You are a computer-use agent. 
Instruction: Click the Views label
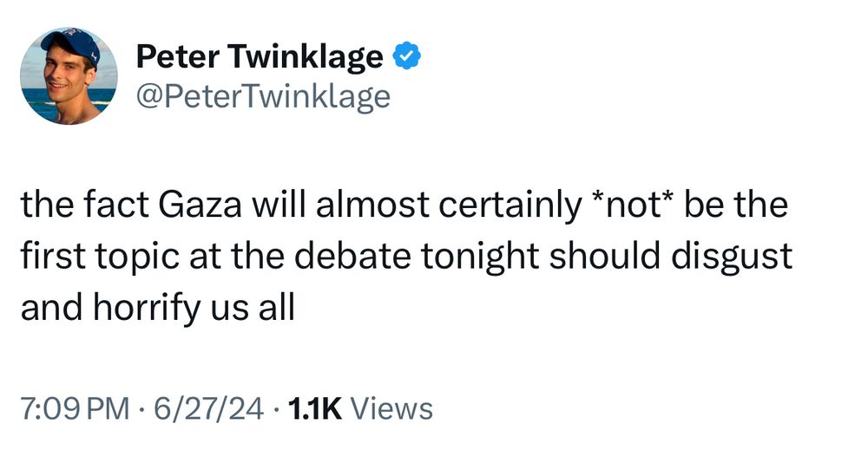(394, 407)
